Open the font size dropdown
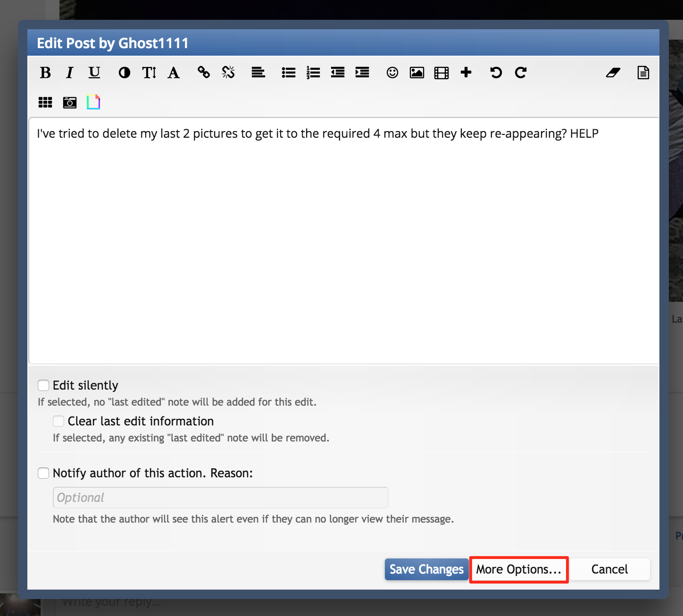The width and height of the screenshot is (683, 616). point(149,73)
